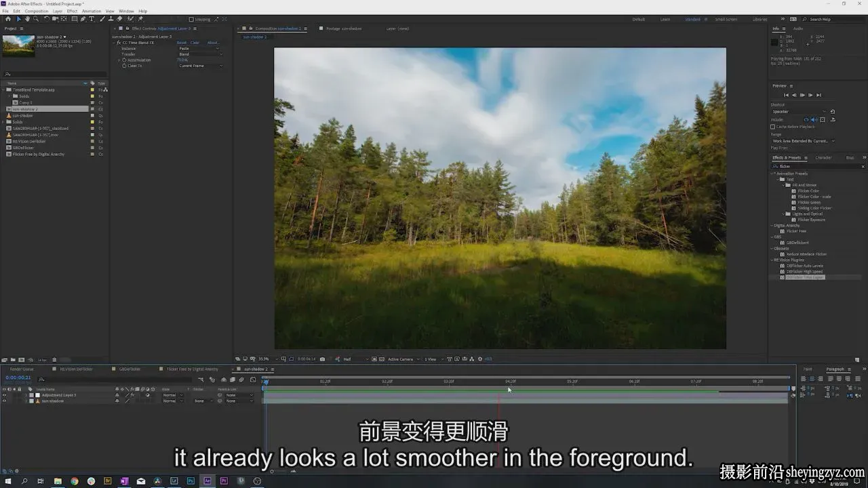
Task: Open the Animation menu
Action: [92, 11]
